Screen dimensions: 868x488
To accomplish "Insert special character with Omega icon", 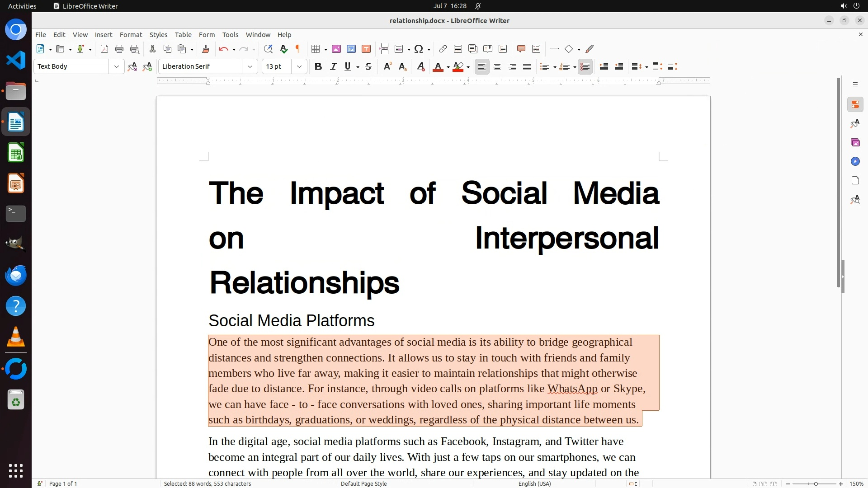I will (x=419, y=49).
